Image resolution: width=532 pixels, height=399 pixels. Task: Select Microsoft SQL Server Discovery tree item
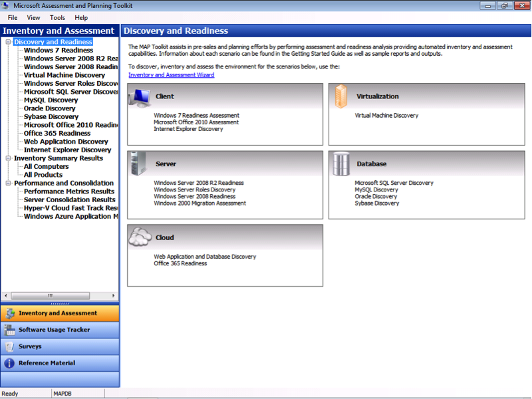point(71,92)
